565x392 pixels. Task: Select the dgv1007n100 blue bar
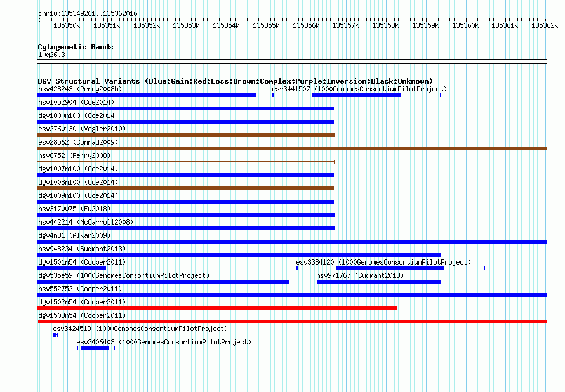(x=185, y=175)
